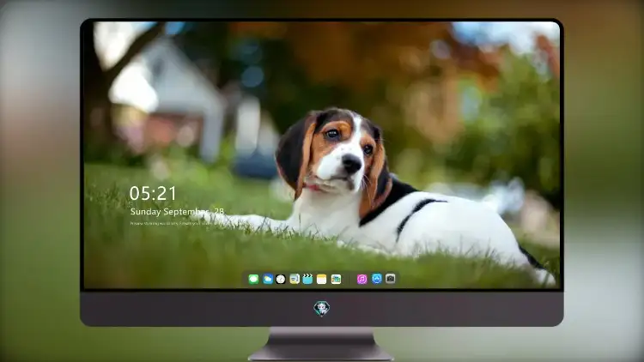Screen dimensions: 644x362
Task: Launch the Clock app from the dock
Action: [281, 280]
